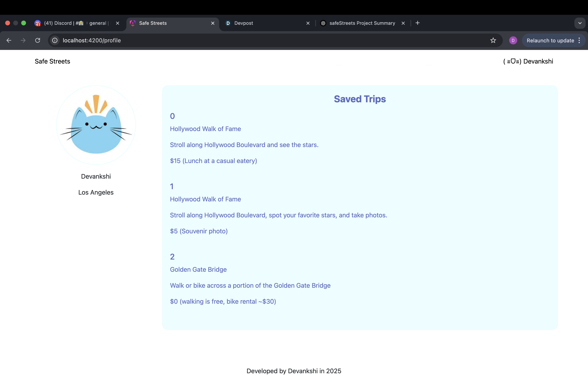Switch to the Discord general tab
Image resolution: width=588 pixels, height=382 pixels.
point(74,23)
